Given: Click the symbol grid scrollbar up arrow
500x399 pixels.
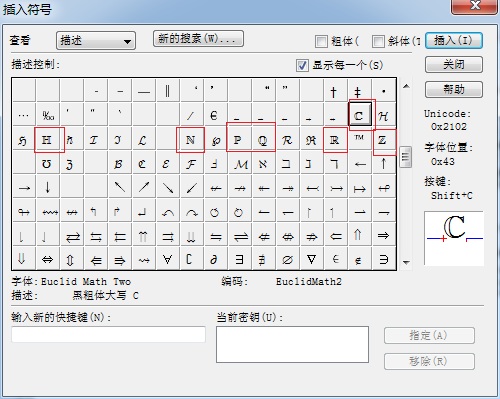Looking at the screenshot, I should point(406,86).
